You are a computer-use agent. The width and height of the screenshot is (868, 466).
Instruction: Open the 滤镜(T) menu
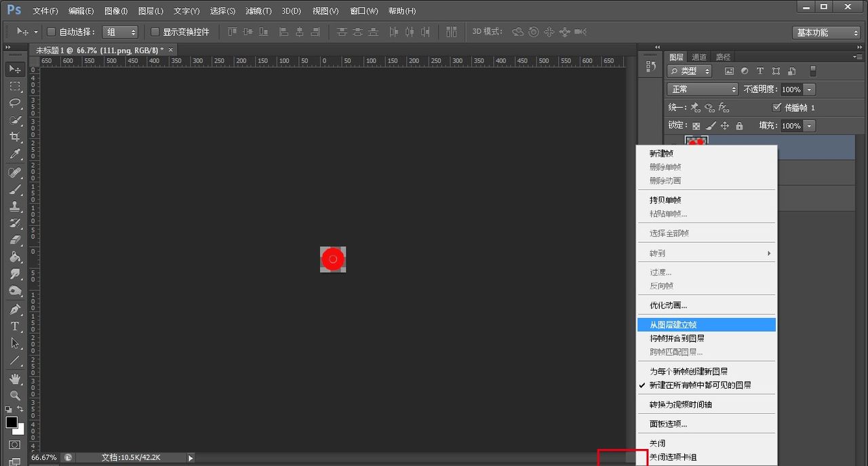(258, 11)
